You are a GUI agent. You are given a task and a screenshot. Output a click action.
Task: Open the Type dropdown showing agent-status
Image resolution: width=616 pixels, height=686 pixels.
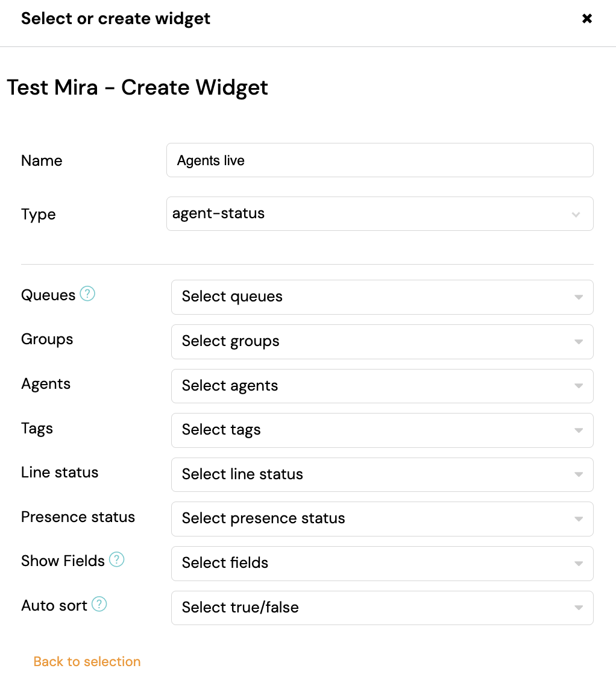click(x=380, y=213)
